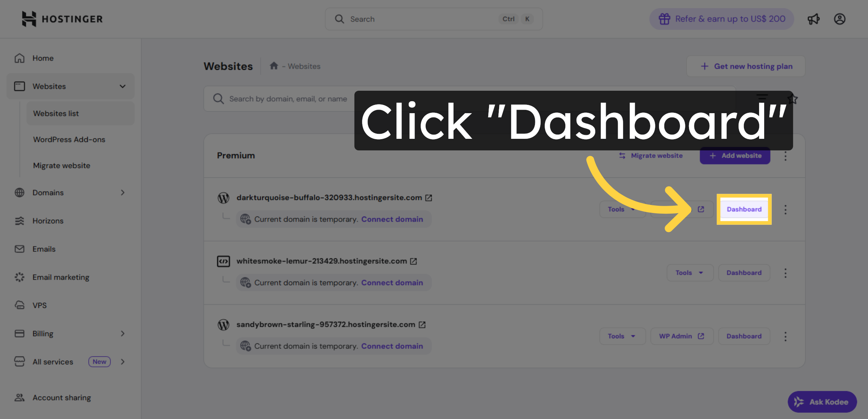
Task: Open WP Admin for sandybrown-starling site
Action: click(681, 336)
